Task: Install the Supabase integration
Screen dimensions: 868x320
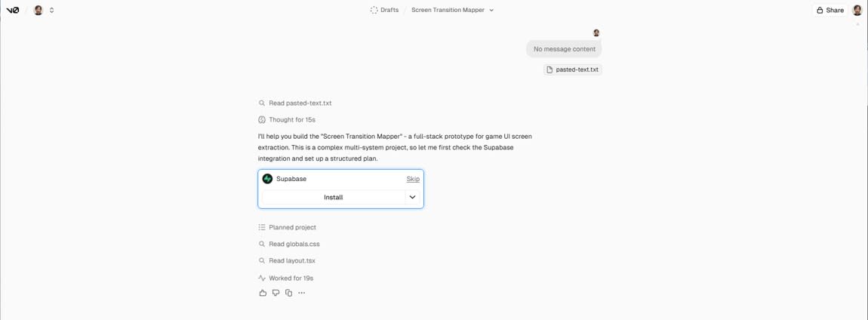Action: point(333,198)
